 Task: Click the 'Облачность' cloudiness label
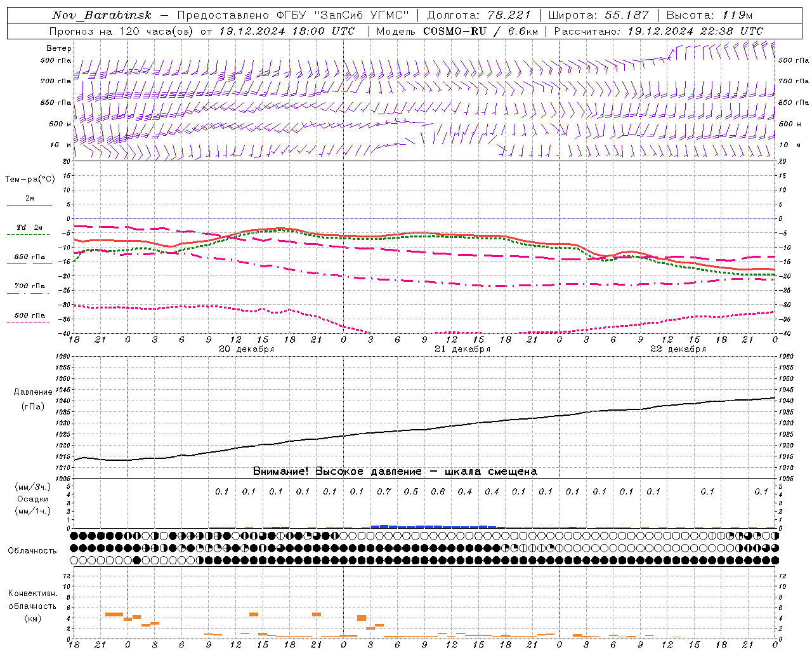tap(32, 551)
